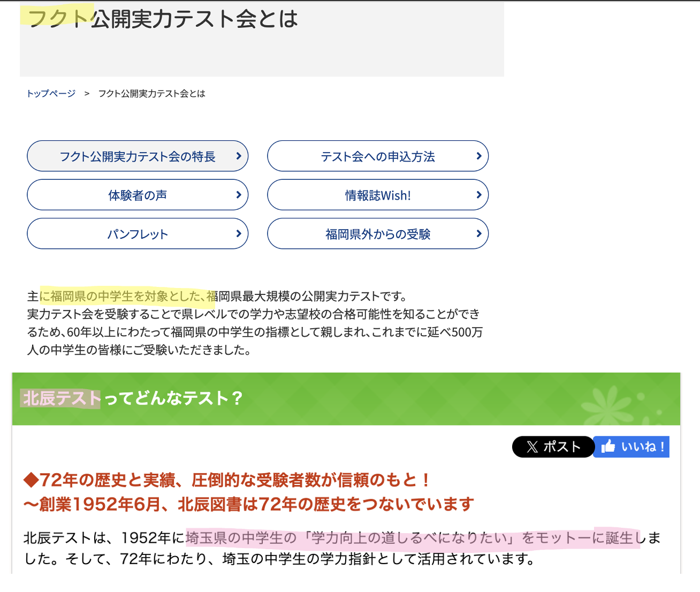Click the page title フクト公開実力テスト会とは
The width and height of the screenshot is (700, 592).
pyautogui.click(x=163, y=19)
